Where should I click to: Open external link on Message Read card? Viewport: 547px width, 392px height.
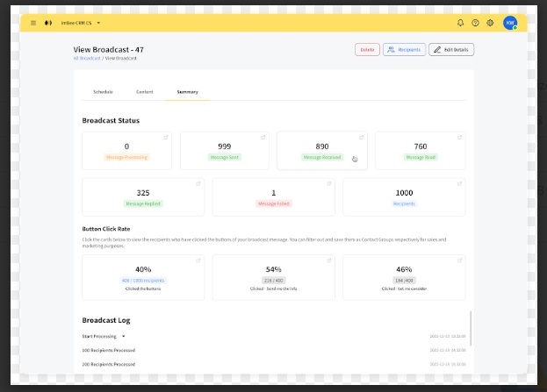tap(461, 138)
